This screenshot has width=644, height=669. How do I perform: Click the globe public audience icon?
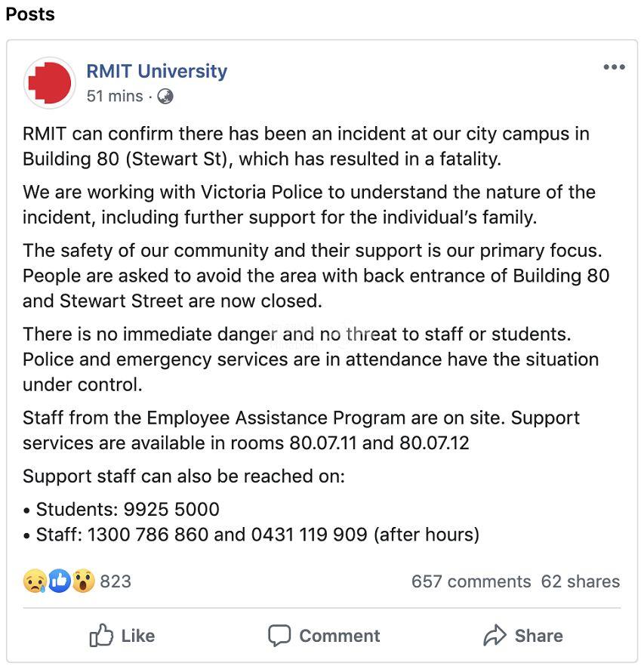coord(165,97)
